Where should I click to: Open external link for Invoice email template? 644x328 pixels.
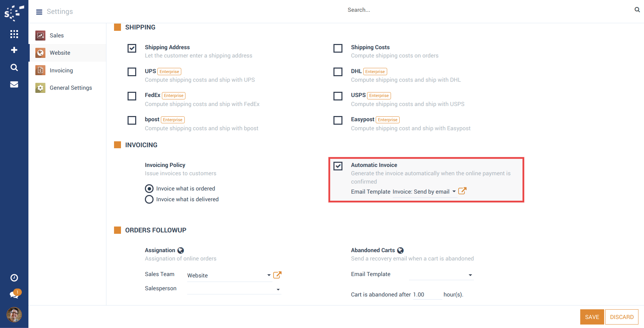(462, 191)
